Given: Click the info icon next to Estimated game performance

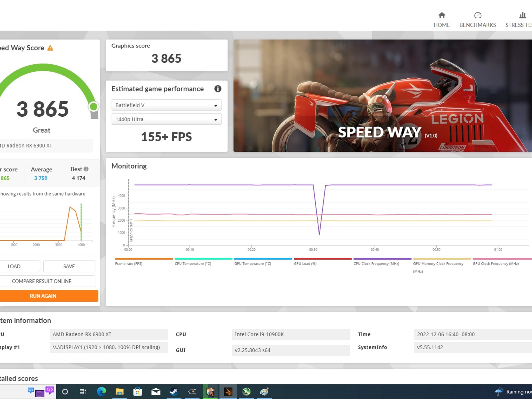Looking at the screenshot, I should 218,89.
